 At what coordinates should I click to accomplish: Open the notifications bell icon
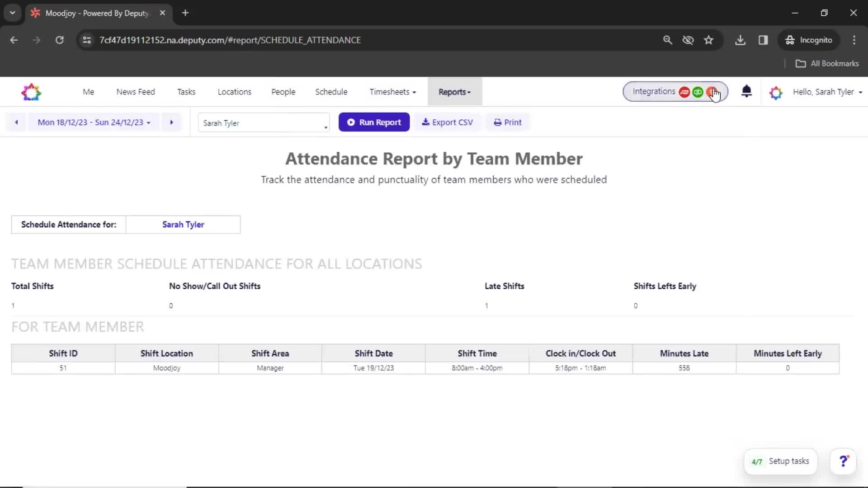pyautogui.click(x=747, y=91)
